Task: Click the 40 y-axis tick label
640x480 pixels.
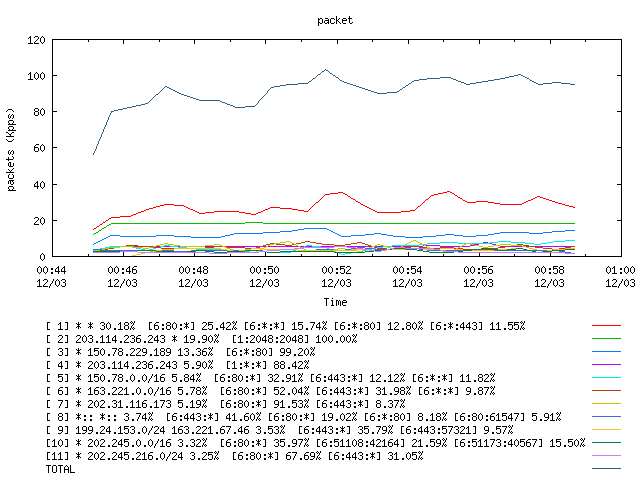Action: [39, 185]
